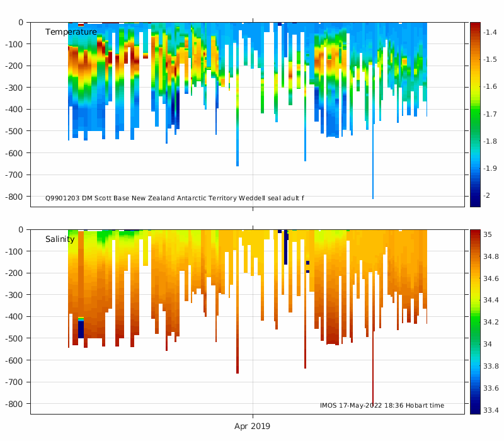
Task: Click the -800 depth tick in temperature plot
Action: coord(14,197)
